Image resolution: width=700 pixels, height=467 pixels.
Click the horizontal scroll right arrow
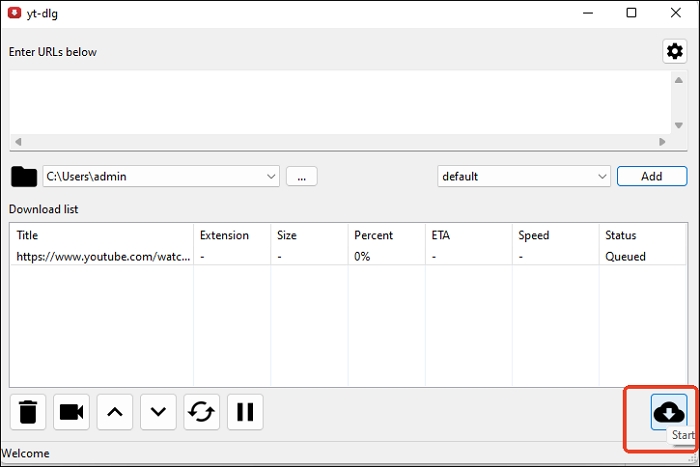tap(662, 142)
